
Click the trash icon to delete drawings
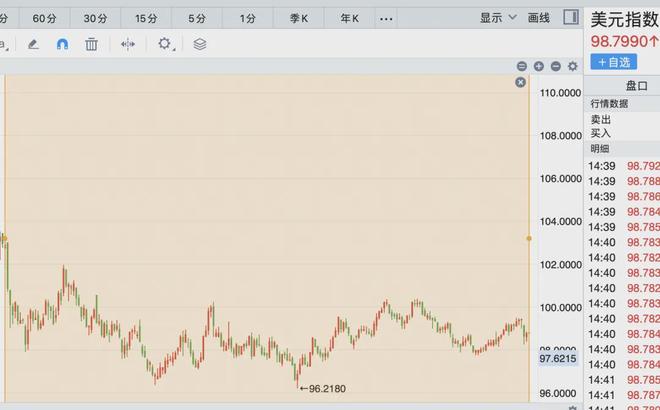coord(91,44)
